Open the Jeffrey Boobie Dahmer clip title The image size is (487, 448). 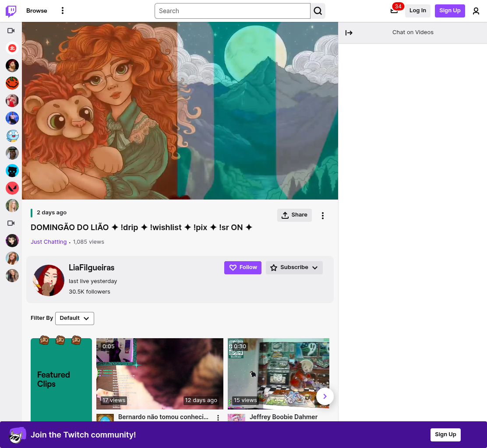point(283,417)
